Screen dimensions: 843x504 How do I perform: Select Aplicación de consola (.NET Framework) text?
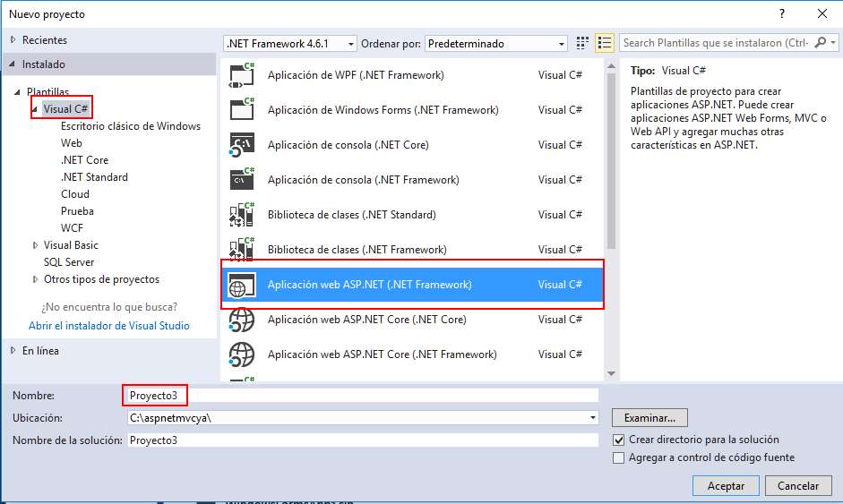[364, 180]
